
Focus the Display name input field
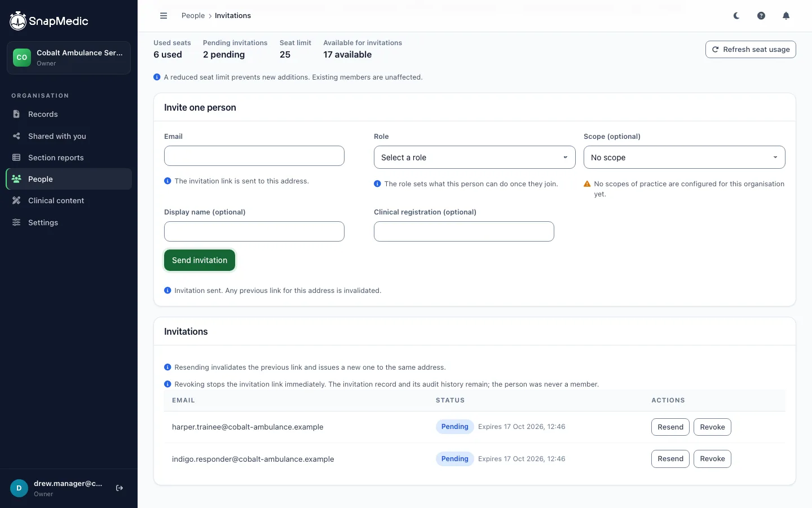[254, 231]
